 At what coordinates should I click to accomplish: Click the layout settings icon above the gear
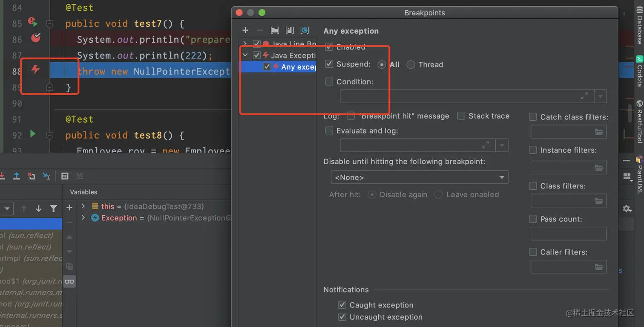click(627, 176)
